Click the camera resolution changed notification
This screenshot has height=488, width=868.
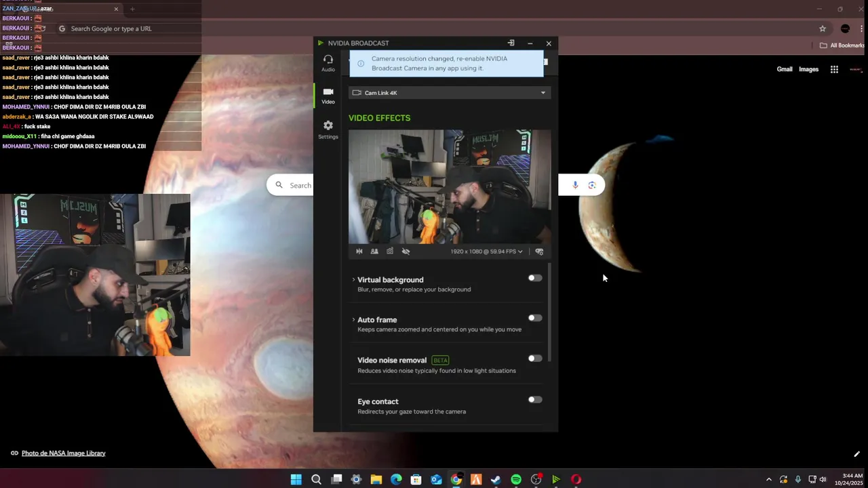pyautogui.click(x=447, y=63)
